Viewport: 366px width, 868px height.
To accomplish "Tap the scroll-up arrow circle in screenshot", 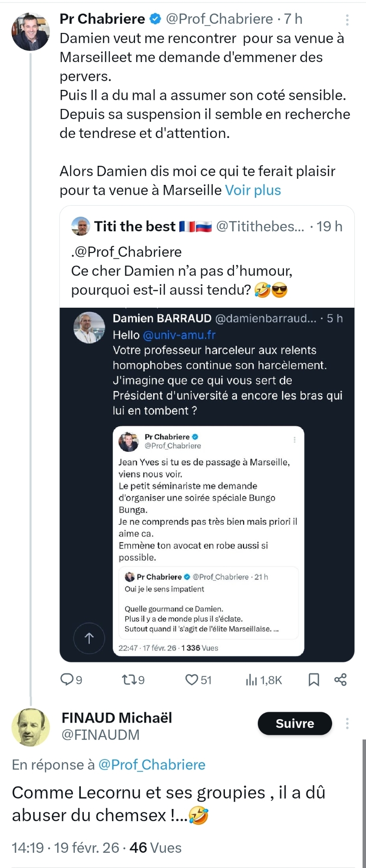I will pyautogui.click(x=89, y=638).
